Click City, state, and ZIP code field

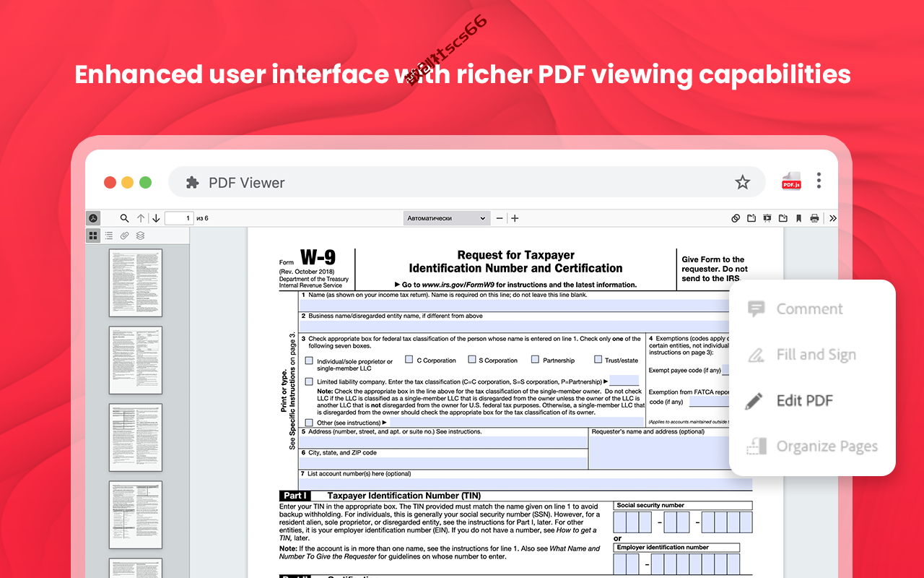(x=444, y=462)
